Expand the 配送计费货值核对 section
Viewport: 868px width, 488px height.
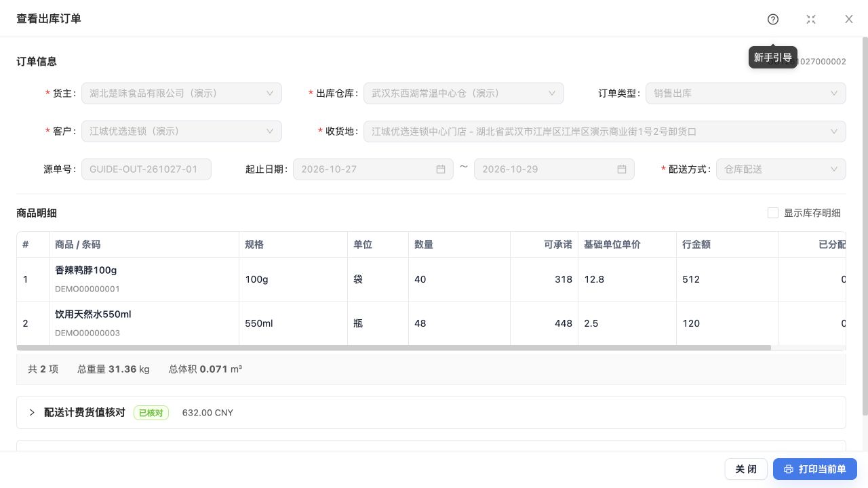32,412
